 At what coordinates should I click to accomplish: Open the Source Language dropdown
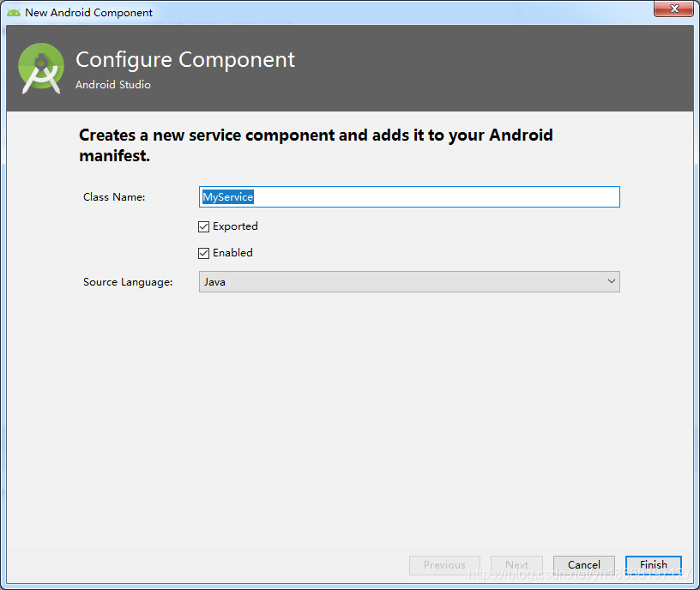(x=409, y=281)
